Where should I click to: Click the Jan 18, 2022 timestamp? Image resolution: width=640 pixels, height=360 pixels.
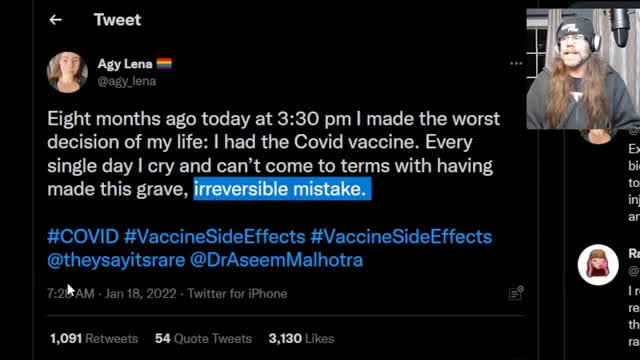tap(140, 293)
